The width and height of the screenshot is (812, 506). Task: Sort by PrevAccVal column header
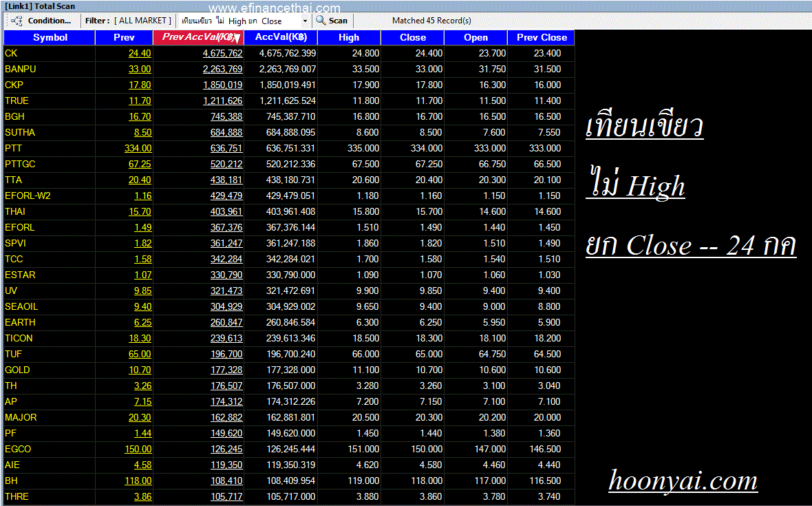click(x=197, y=37)
